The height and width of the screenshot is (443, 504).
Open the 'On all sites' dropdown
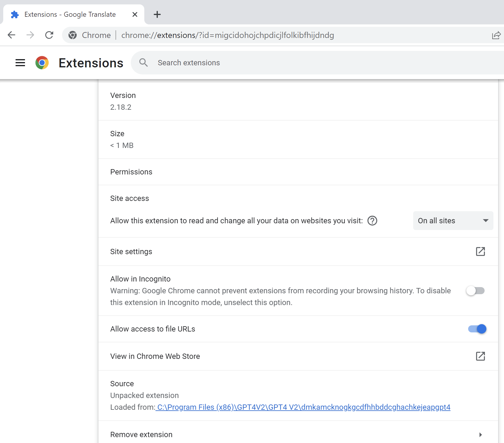453,221
